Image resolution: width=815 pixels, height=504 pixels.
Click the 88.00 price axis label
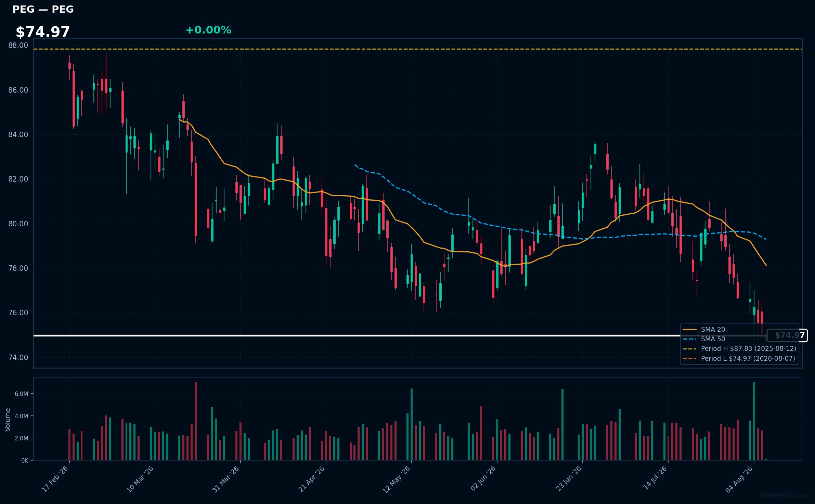pyautogui.click(x=18, y=45)
